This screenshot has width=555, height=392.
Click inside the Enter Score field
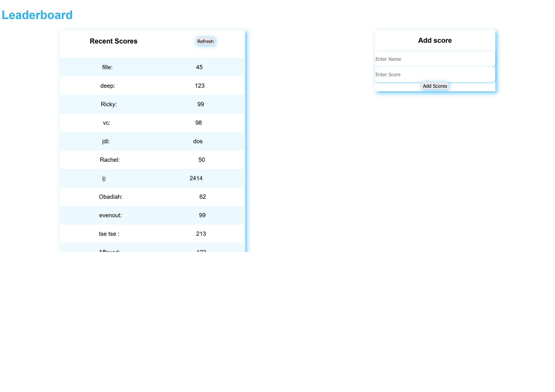click(435, 74)
